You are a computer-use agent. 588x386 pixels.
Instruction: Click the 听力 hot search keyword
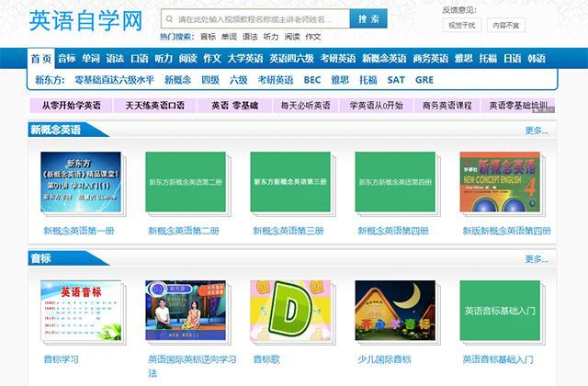click(271, 37)
